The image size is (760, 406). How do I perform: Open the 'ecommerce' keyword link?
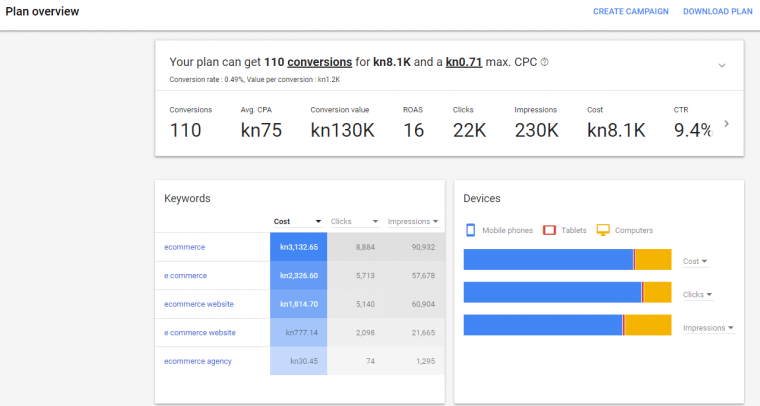point(184,247)
